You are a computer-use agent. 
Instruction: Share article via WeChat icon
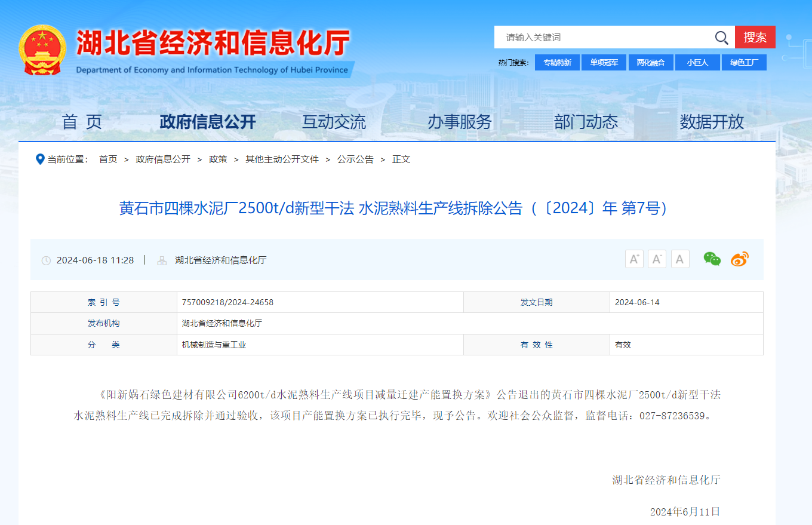(x=712, y=259)
